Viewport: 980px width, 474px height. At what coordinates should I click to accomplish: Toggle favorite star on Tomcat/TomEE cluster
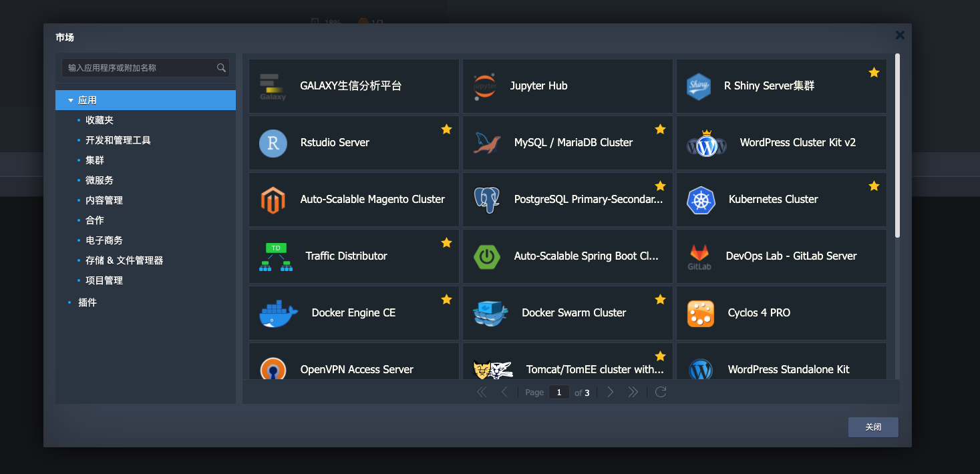(660, 356)
